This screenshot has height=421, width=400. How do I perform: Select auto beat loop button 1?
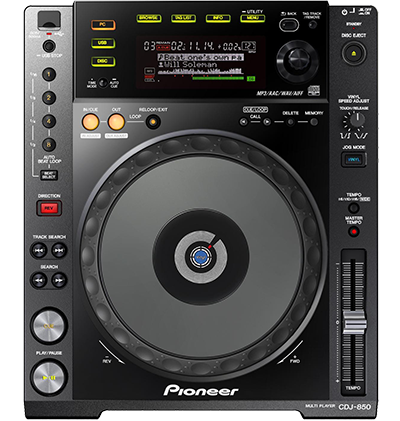pyautogui.click(x=49, y=74)
